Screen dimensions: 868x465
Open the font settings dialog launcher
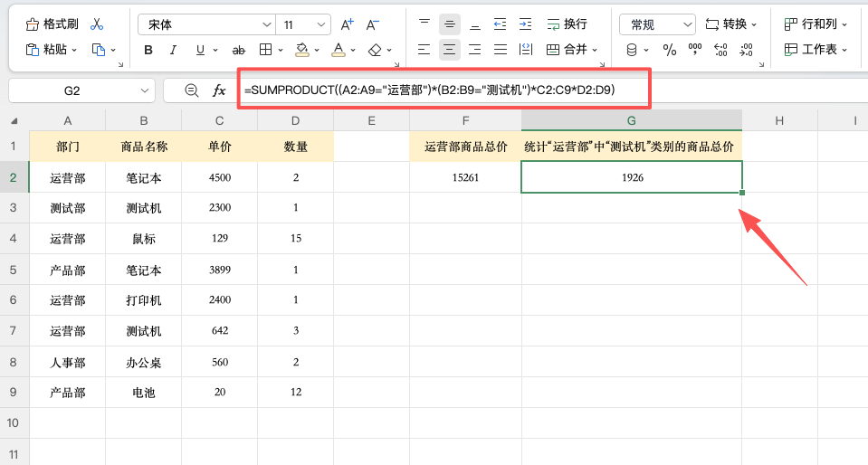click(396, 65)
